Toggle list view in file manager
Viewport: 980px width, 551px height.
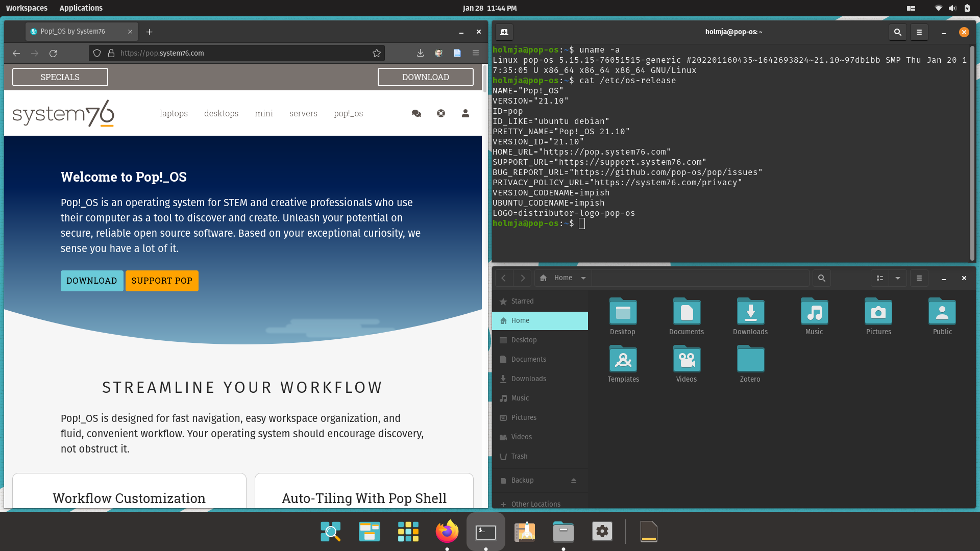click(x=880, y=278)
